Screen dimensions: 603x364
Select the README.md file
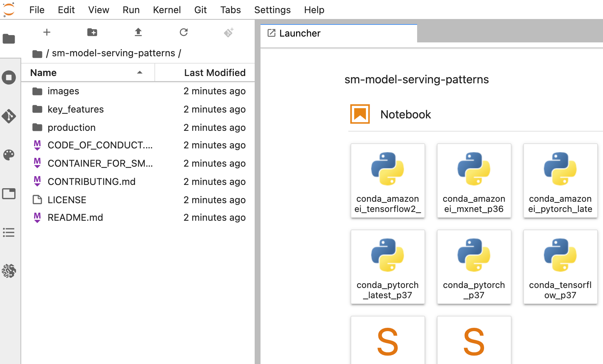point(138,217)
